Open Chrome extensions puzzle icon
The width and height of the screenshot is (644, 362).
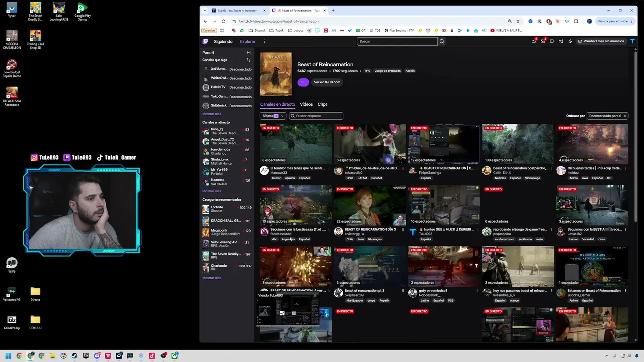576,21
